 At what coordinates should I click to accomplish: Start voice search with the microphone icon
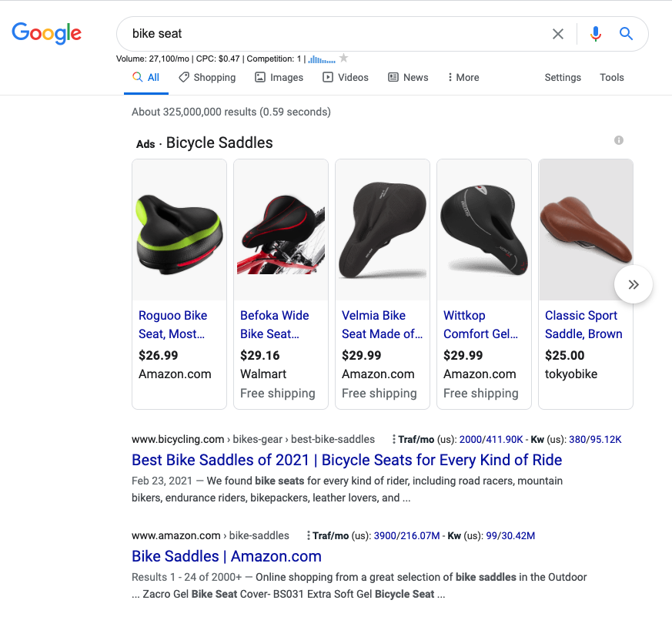click(595, 33)
